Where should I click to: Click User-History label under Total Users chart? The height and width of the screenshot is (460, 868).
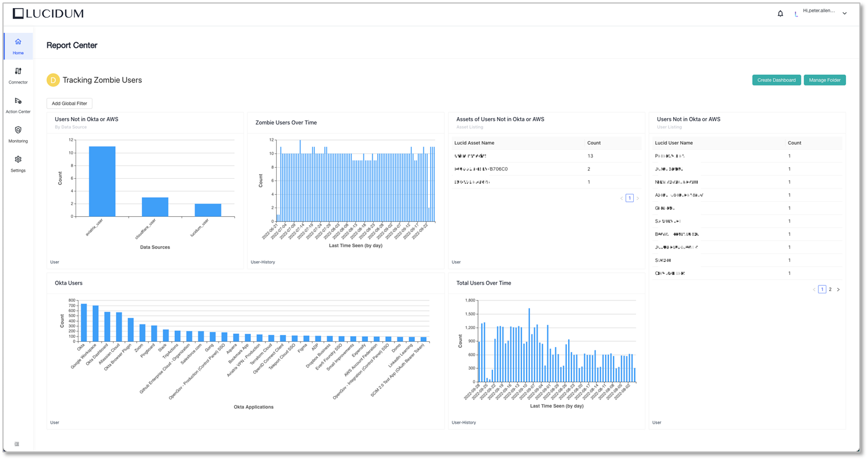(x=464, y=423)
